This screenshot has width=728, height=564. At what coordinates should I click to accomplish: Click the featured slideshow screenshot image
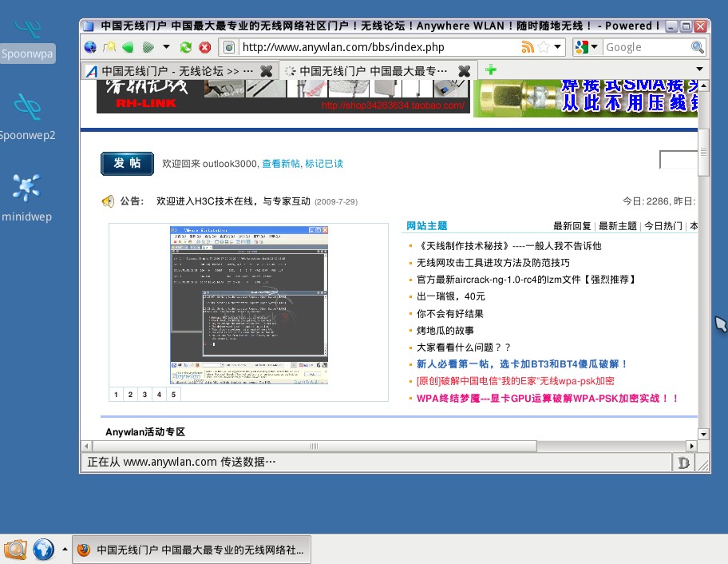click(x=249, y=305)
